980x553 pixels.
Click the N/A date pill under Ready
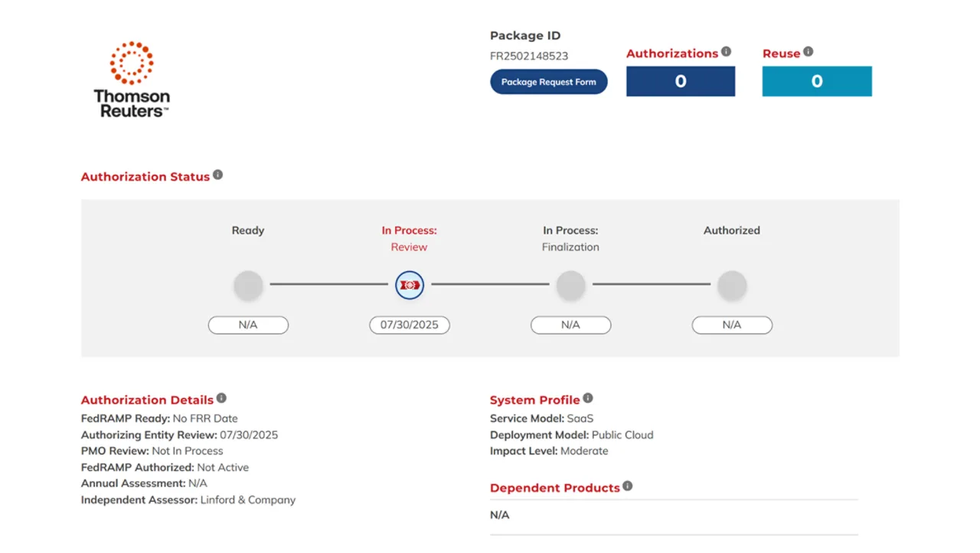(x=248, y=325)
